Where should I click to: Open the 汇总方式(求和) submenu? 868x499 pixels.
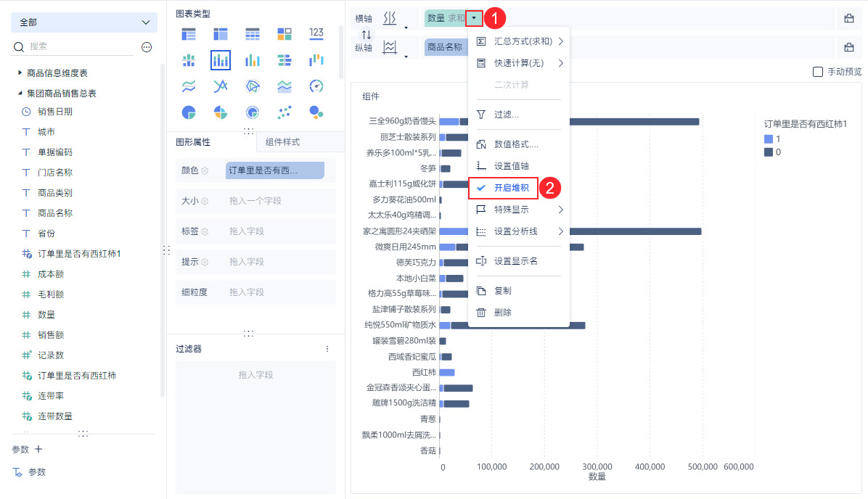[x=519, y=41]
